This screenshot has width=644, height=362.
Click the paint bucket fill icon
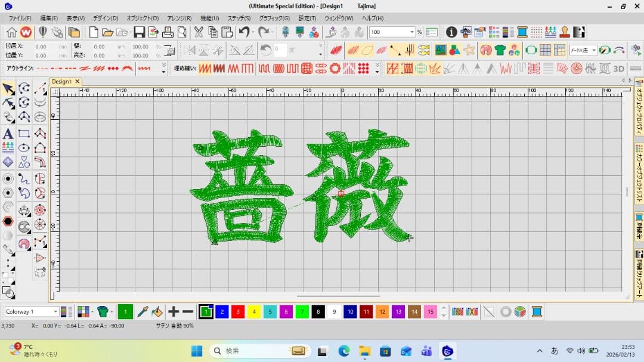(158, 312)
